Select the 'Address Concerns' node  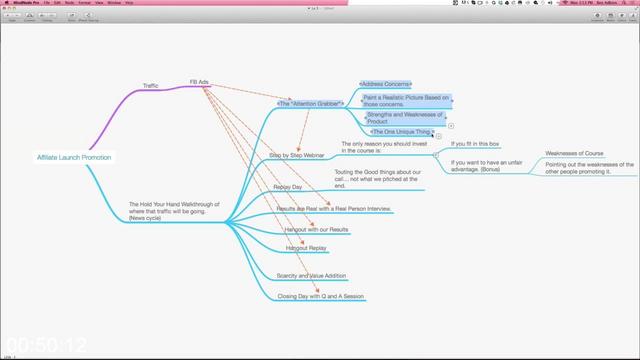pos(385,84)
